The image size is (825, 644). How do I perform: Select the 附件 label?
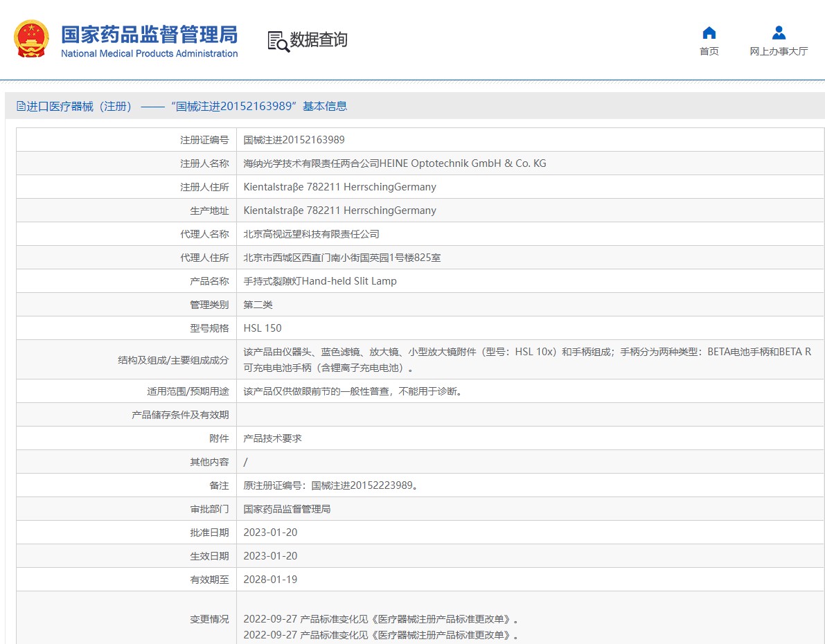pyautogui.click(x=220, y=438)
